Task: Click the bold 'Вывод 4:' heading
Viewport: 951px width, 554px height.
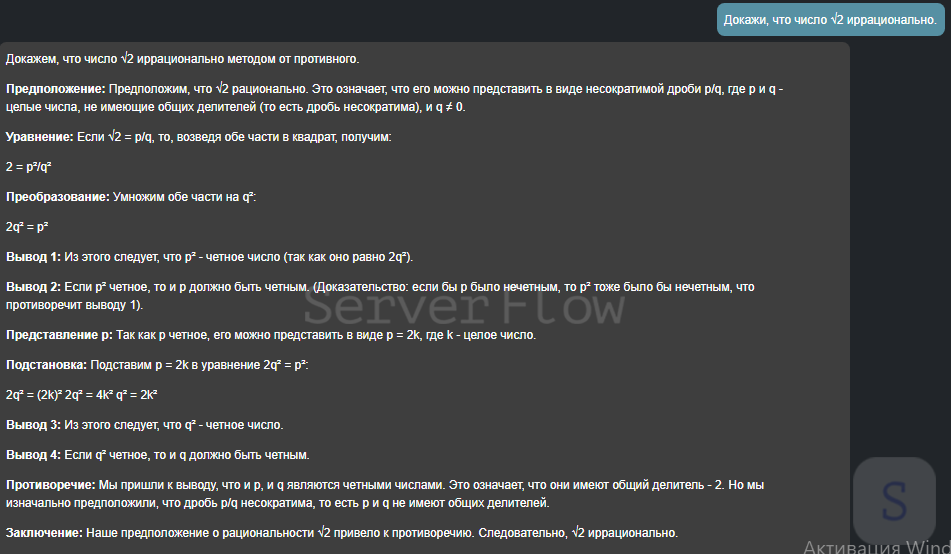Action: click(33, 455)
